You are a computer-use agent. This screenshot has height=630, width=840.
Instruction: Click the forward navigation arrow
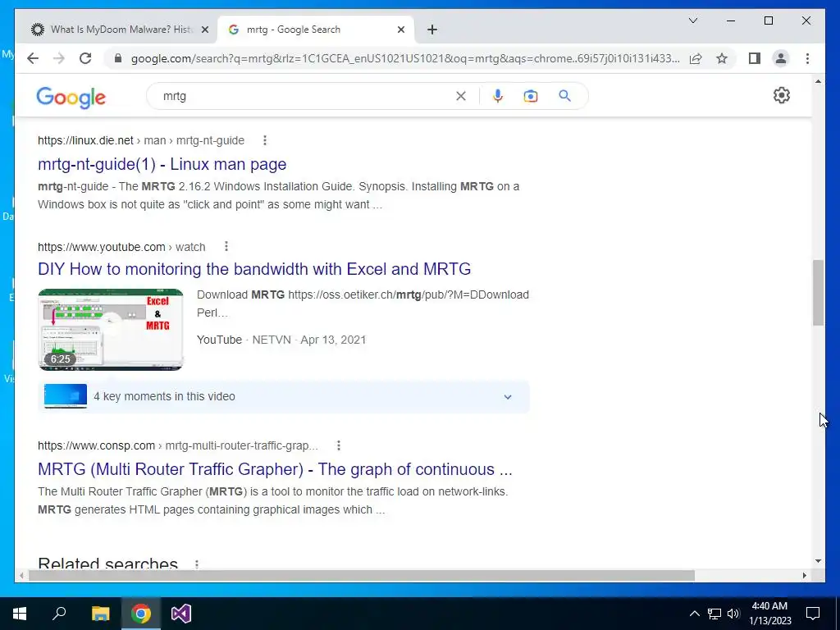[59, 58]
